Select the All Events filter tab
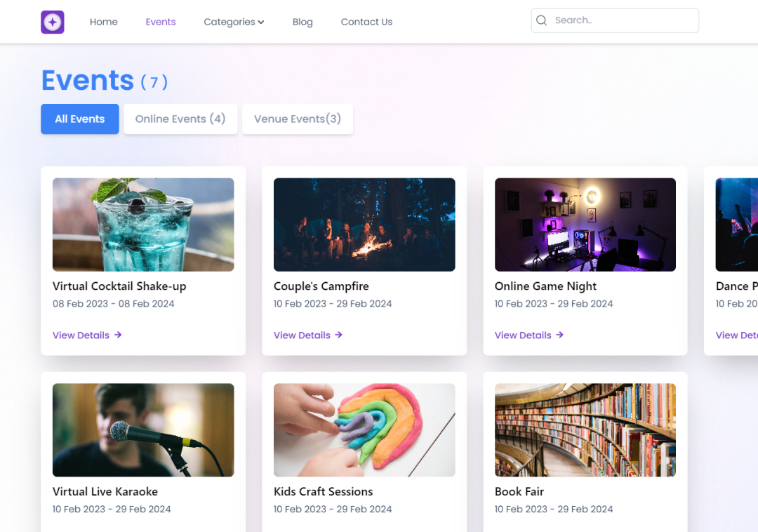The height and width of the screenshot is (532, 758). pos(80,119)
